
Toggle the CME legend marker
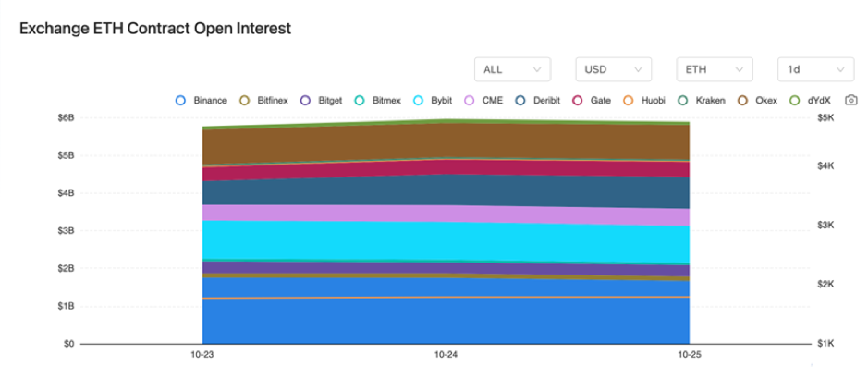pyautogui.click(x=469, y=101)
